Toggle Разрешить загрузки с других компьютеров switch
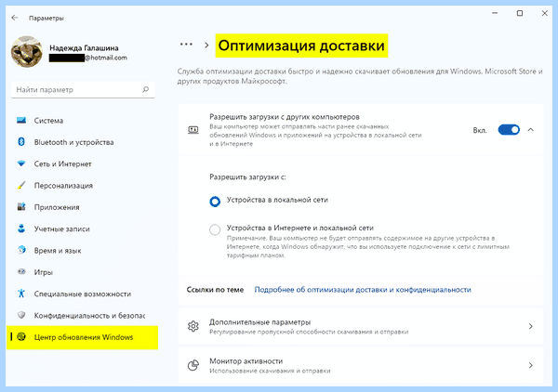Image resolution: width=558 pixels, height=392 pixels. [509, 130]
